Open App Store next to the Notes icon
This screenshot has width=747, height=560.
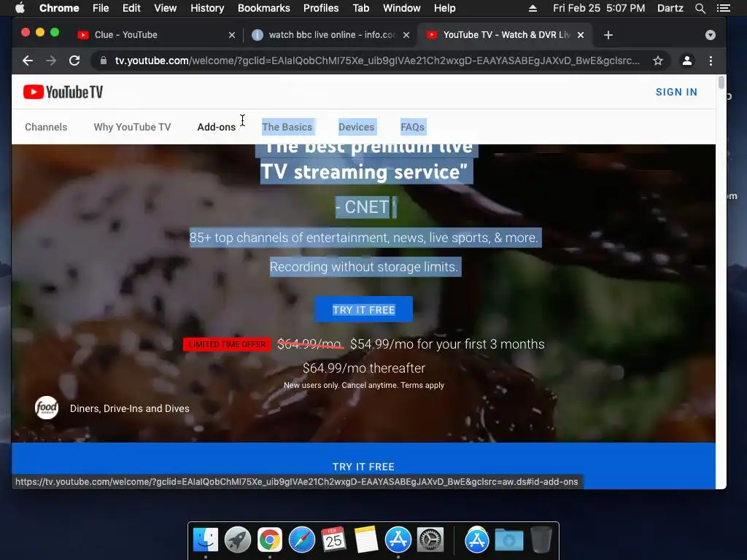398,540
